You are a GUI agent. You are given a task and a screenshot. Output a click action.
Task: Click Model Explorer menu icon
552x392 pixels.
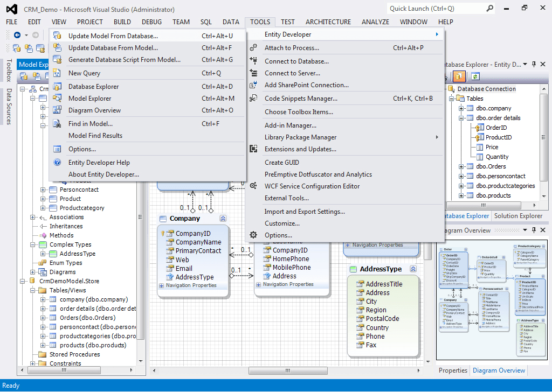pos(57,98)
